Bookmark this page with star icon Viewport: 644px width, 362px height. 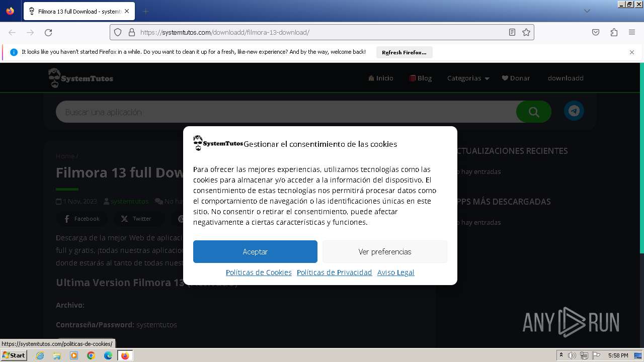tap(526, 32)
